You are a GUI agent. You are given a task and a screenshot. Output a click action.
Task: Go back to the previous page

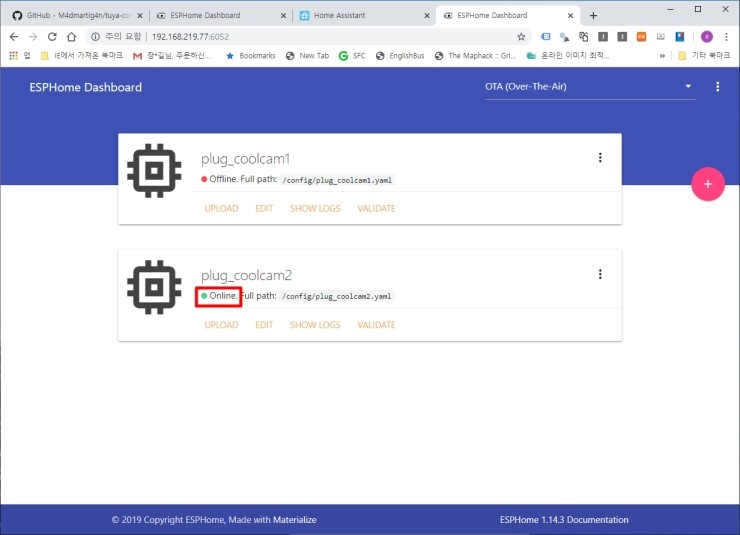click(x=14, y=37)
